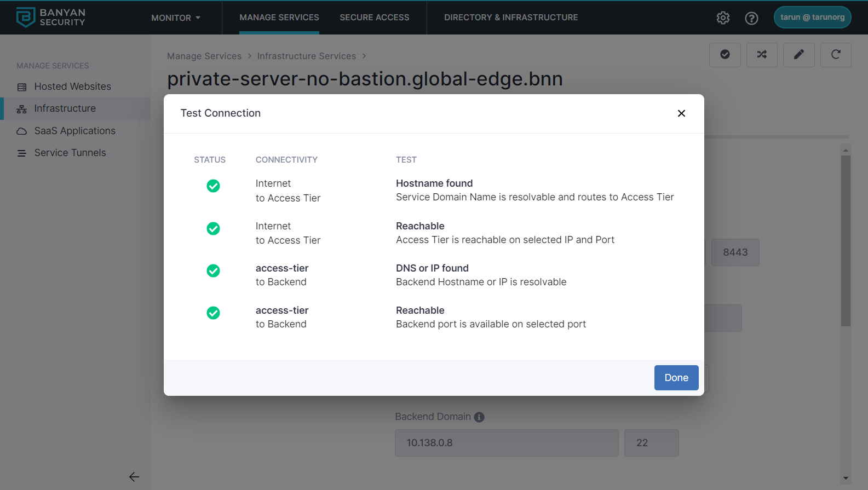Expand the Monitor dropdown menu
Screen dimensions: 868x490
[x=176, y=18]
